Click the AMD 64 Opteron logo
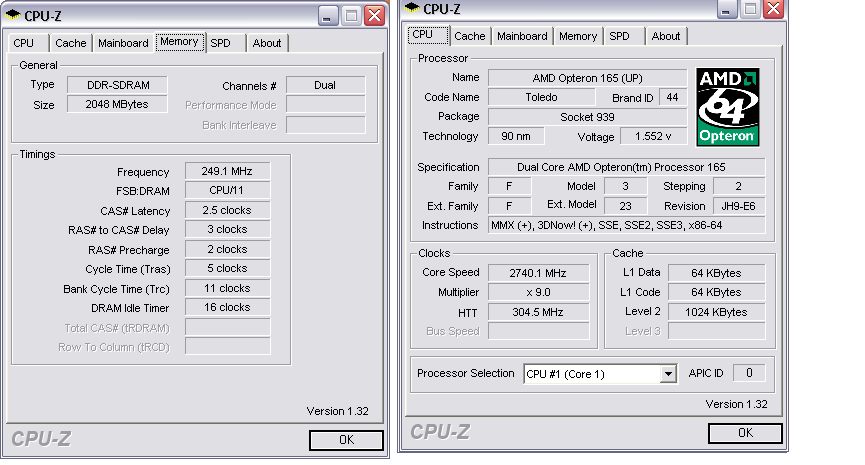865x465 pixels. tap(728, 107)
